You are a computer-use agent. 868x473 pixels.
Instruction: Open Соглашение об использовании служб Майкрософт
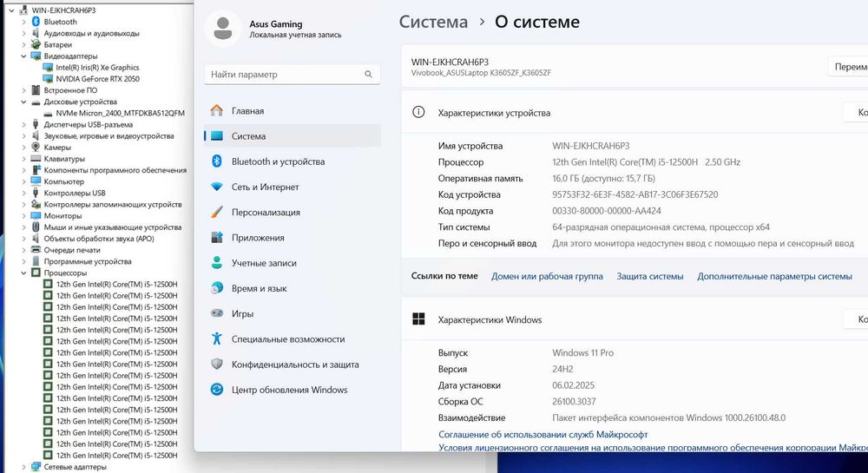[543, 435]
